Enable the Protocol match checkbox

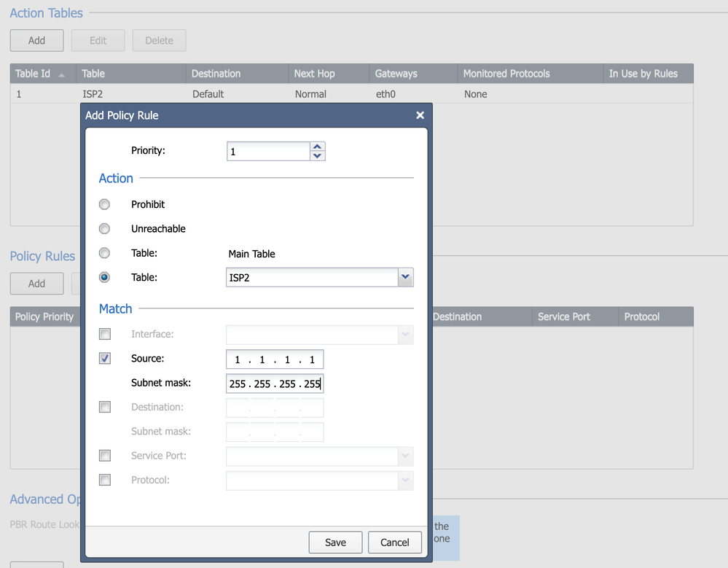point(105,480)
